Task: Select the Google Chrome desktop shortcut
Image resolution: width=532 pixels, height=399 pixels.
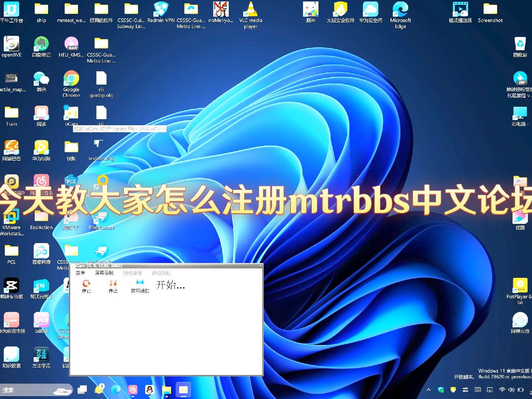Action: [x=71, y=84]
